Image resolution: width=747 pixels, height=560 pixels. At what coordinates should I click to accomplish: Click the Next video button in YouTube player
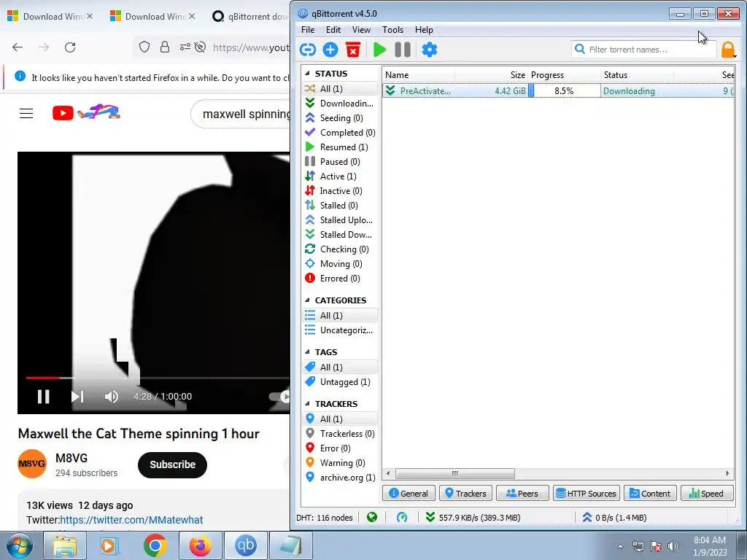pos(77,397)
